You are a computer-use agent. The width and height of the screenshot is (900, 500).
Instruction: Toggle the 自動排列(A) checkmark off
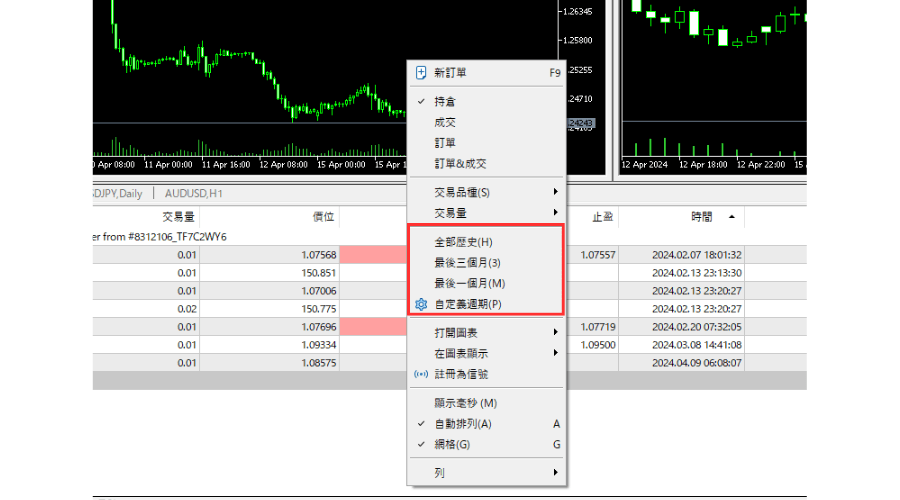point(463,424)
